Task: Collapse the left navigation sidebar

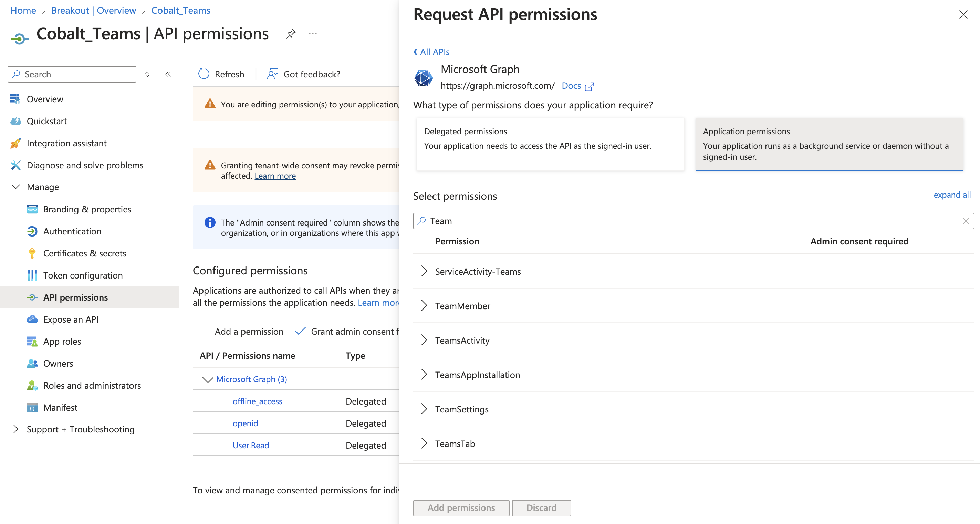Action: (168, 74)
